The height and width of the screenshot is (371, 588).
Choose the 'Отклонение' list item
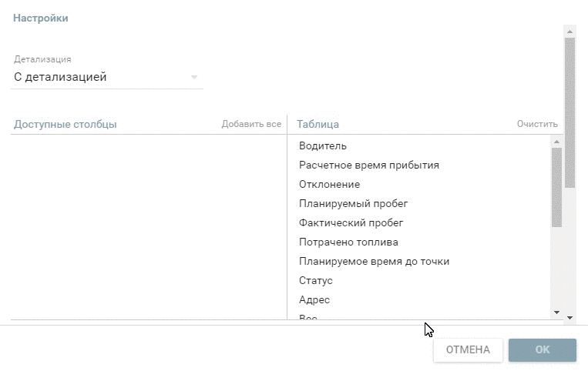(329, 184)
